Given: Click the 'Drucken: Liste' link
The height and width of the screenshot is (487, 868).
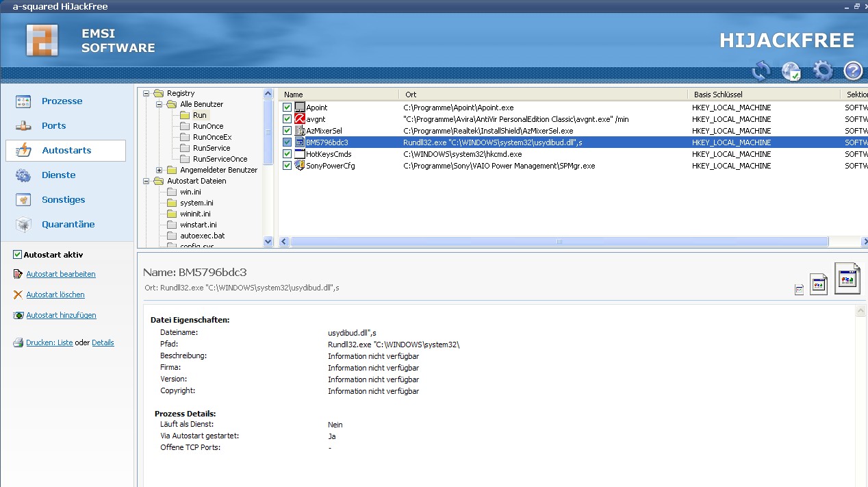Looking at the screenshot, I should (49, 342).
